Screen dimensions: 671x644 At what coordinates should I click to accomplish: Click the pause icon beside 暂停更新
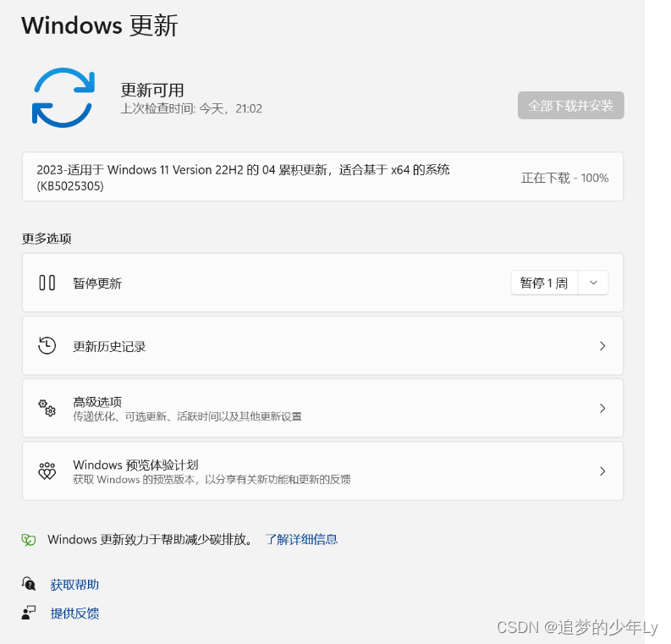(x=47, y=283)
